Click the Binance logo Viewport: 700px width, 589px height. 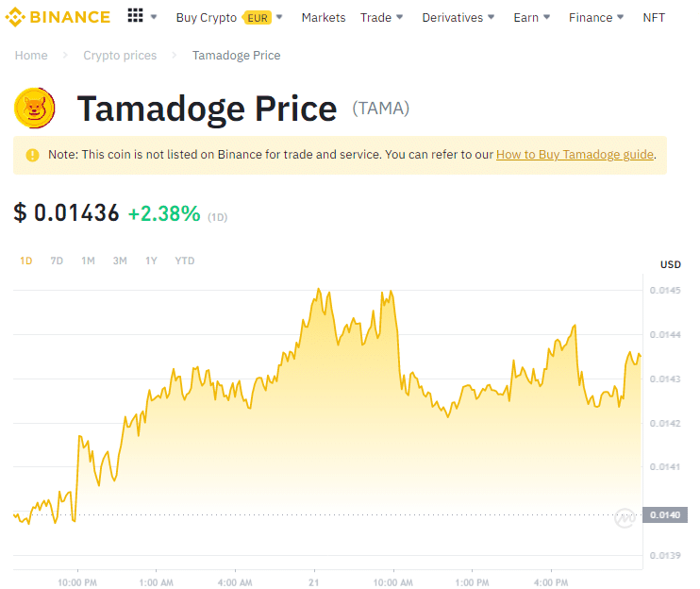(x=58, y=17)
